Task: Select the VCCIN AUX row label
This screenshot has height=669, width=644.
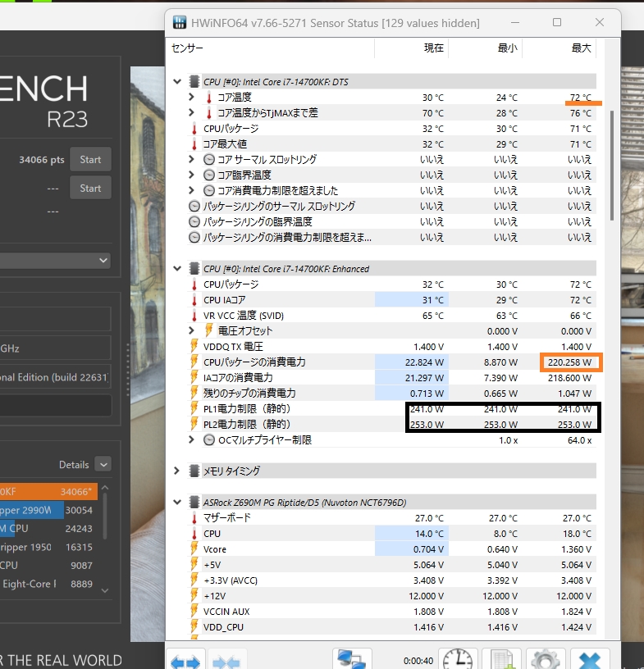Action: pyautogui.click(x=226, y=612)
